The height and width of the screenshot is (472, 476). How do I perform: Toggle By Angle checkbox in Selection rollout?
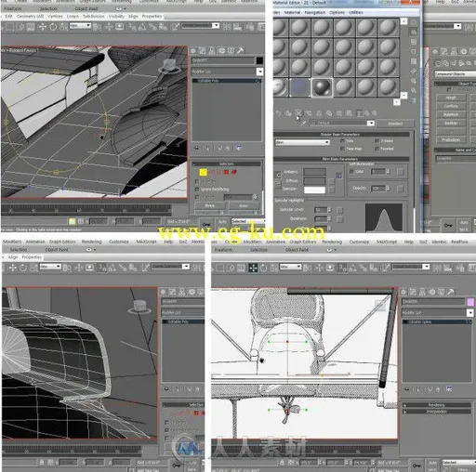[x=197, y=197]
